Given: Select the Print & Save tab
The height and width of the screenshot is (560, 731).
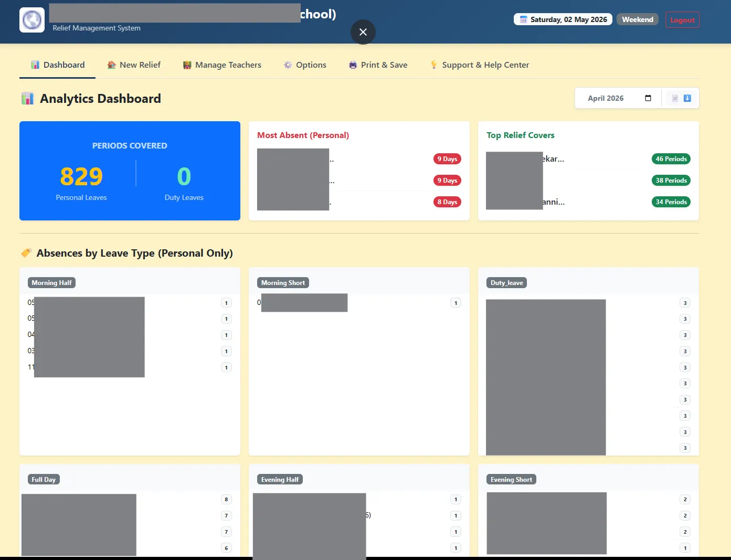Looking at the screenshot, I should point(378,65).
